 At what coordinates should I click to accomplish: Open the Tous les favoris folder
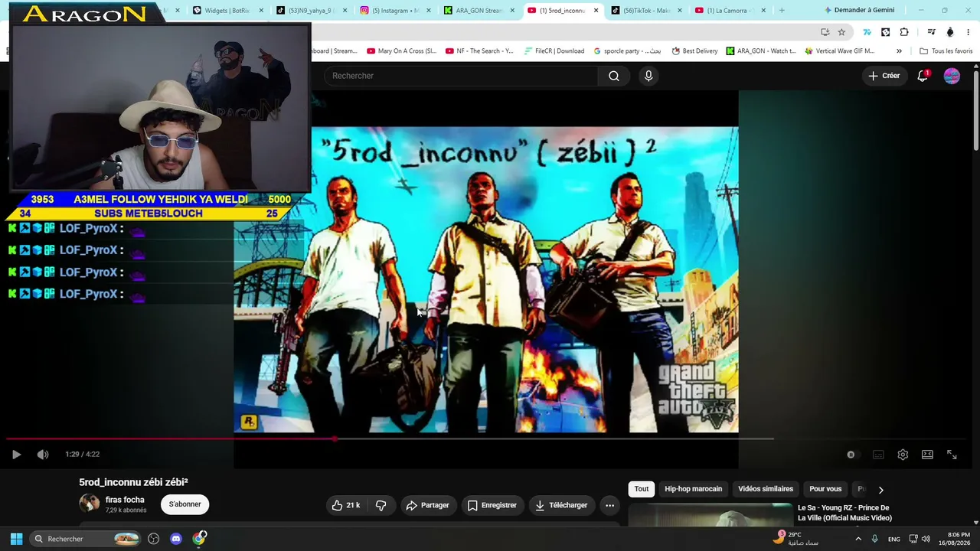946,51
